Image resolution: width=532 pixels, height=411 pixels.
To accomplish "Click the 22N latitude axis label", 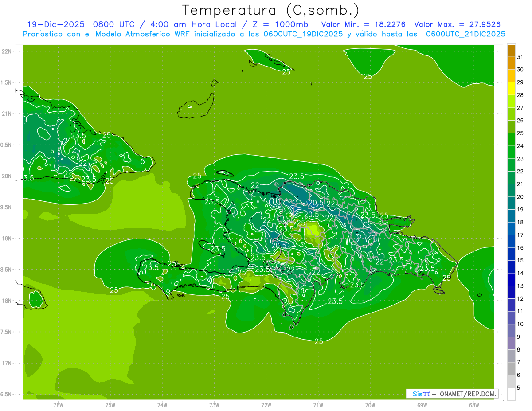I will 8,51.
